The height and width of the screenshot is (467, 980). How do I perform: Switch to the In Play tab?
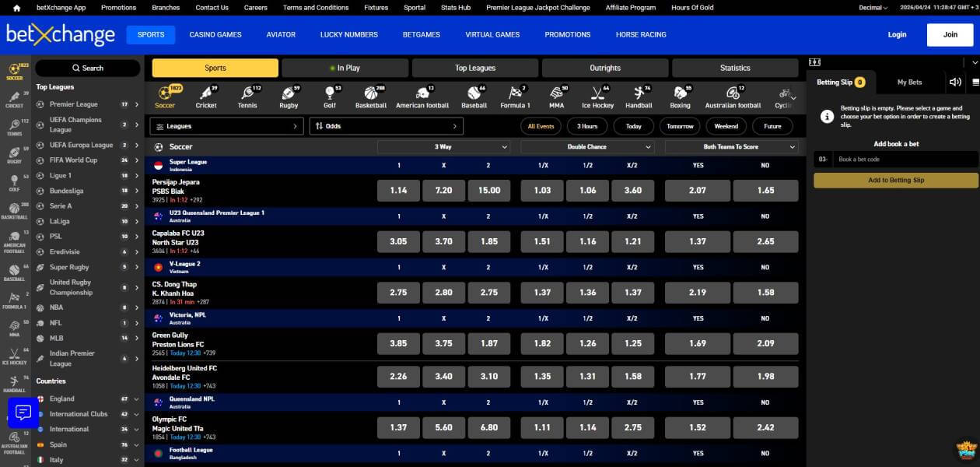click(x=345, y=68)
